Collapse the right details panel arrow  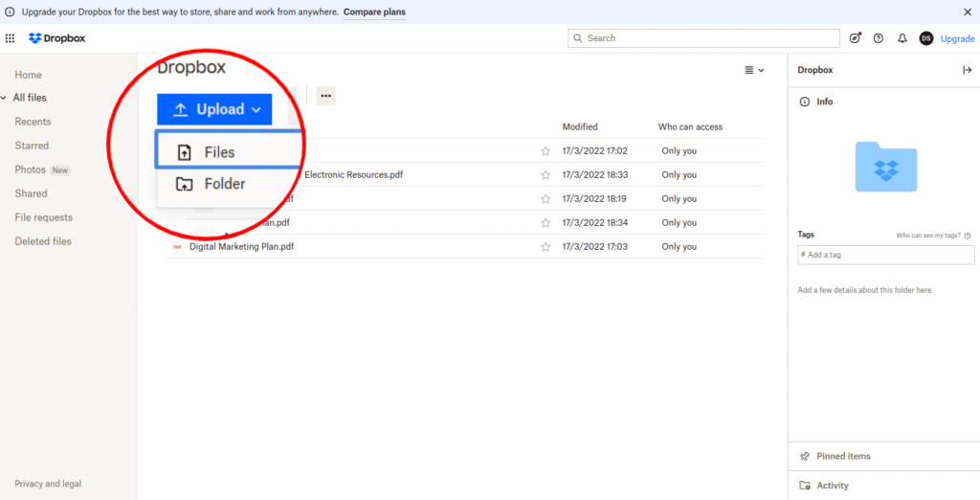pyautogui.click(x=967, y=70)
